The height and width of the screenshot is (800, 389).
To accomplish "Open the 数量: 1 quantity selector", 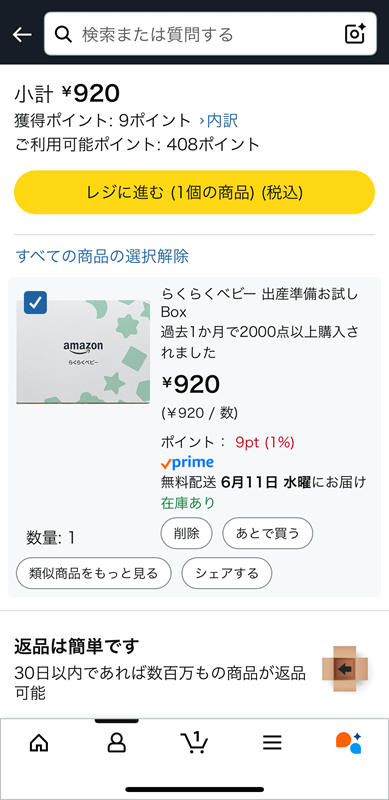I will click(51, 537).
